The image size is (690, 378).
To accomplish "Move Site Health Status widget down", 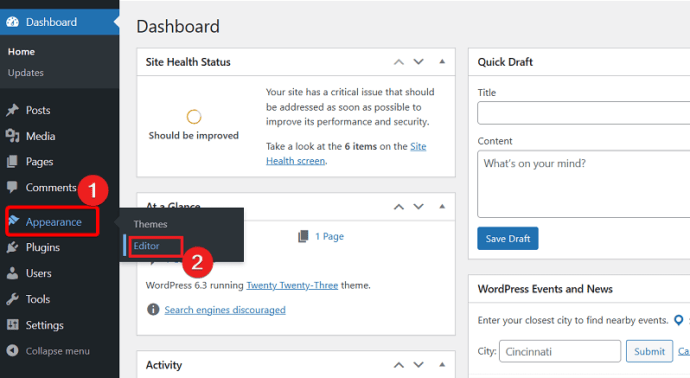I will click(418, 62).
